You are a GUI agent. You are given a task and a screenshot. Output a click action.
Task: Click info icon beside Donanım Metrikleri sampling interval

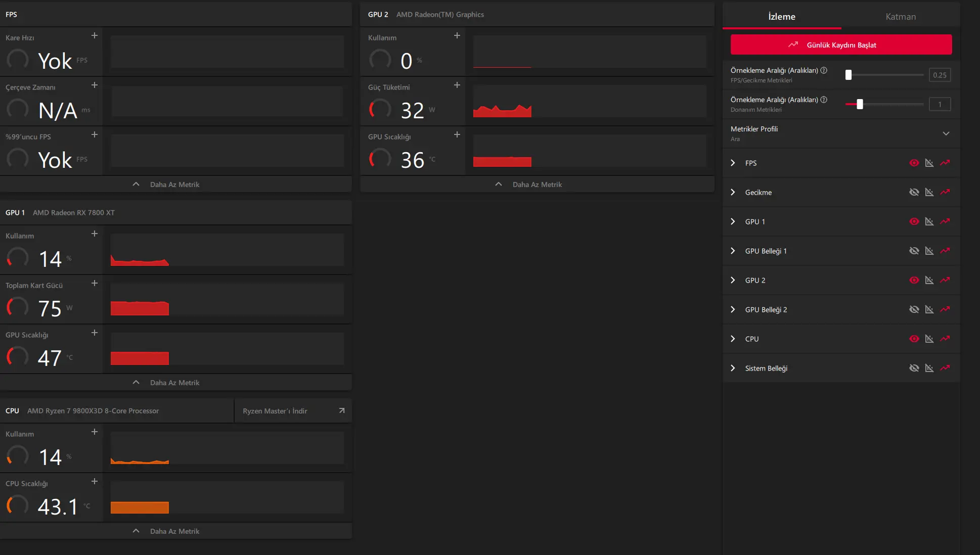click(x=824, y=100)
